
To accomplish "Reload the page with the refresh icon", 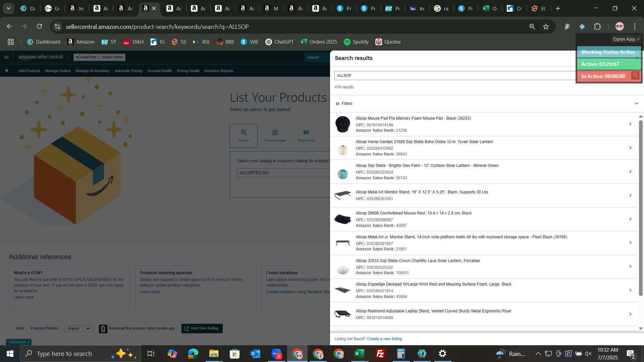I will click(x=40, y=26).
